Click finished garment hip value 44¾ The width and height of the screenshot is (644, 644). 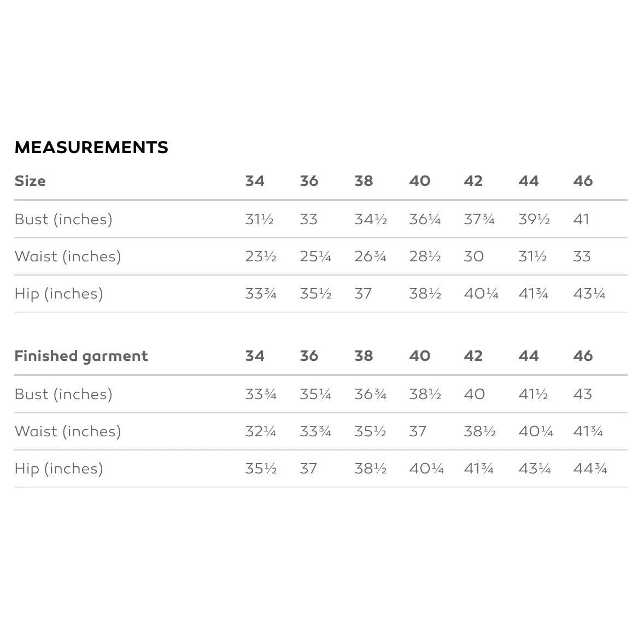[590, 469]
